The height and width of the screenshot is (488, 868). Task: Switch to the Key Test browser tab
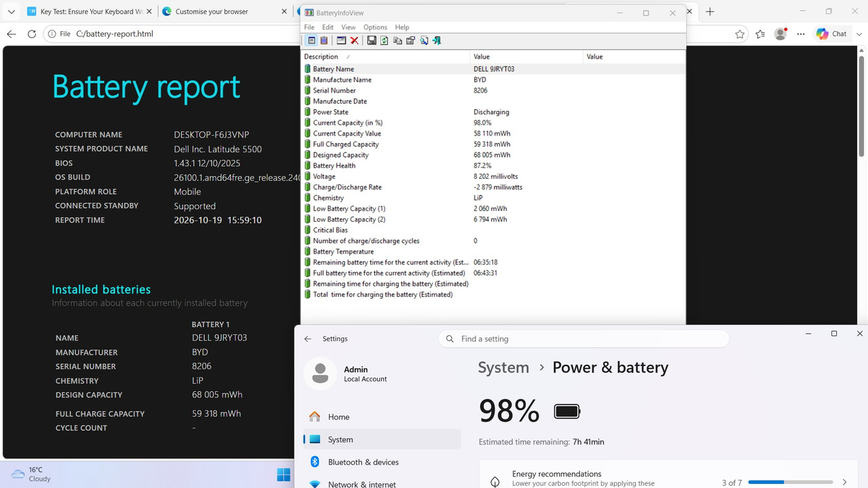coord(89,12)
